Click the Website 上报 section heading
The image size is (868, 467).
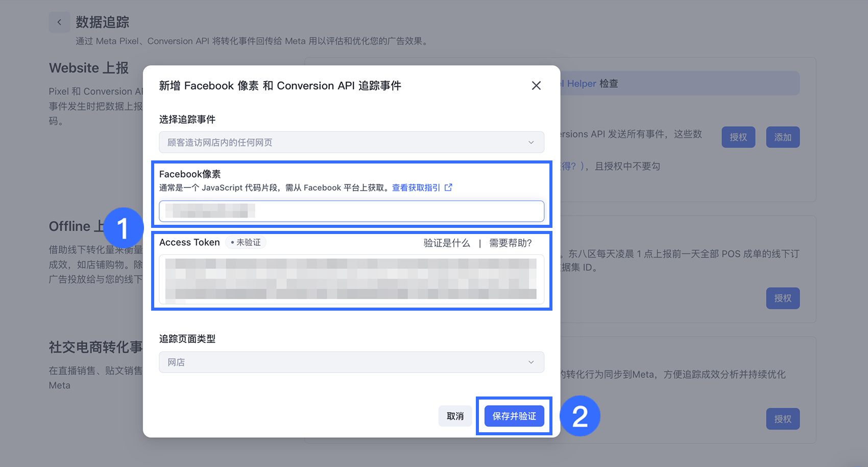coord(89,68)
